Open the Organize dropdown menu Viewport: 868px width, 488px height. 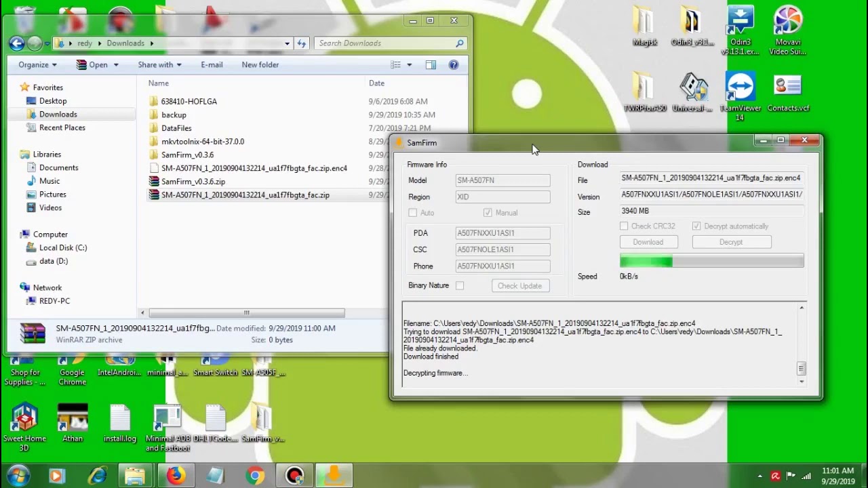37,65
